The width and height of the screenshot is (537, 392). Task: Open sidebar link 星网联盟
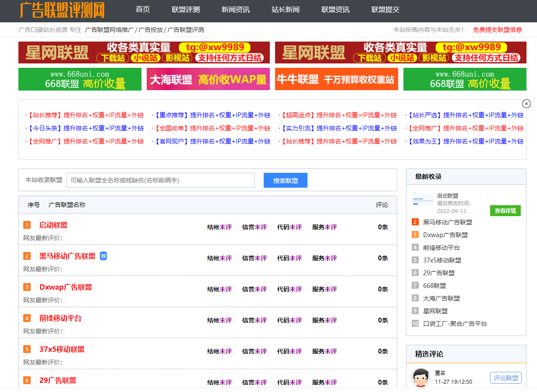435,311
